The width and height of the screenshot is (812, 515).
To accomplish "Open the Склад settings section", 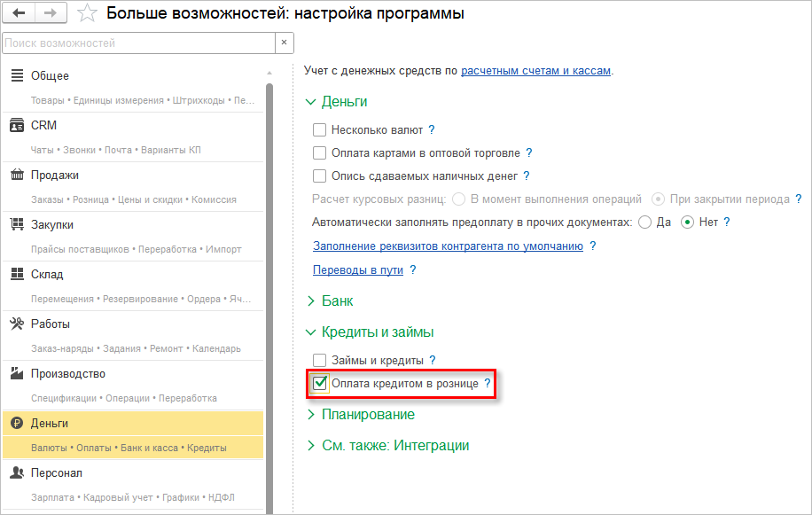I will pyautogui.click(x=48, y=275).
